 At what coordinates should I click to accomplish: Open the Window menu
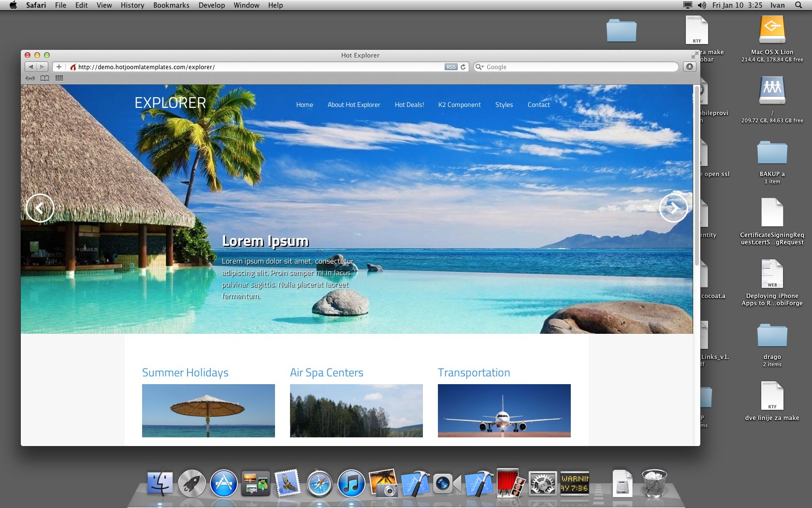(246, 5)
